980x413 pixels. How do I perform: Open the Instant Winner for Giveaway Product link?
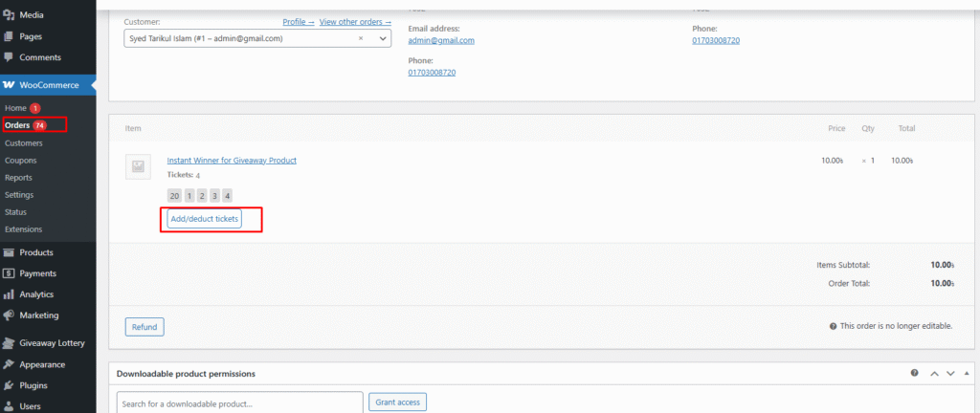coord(232,160)
